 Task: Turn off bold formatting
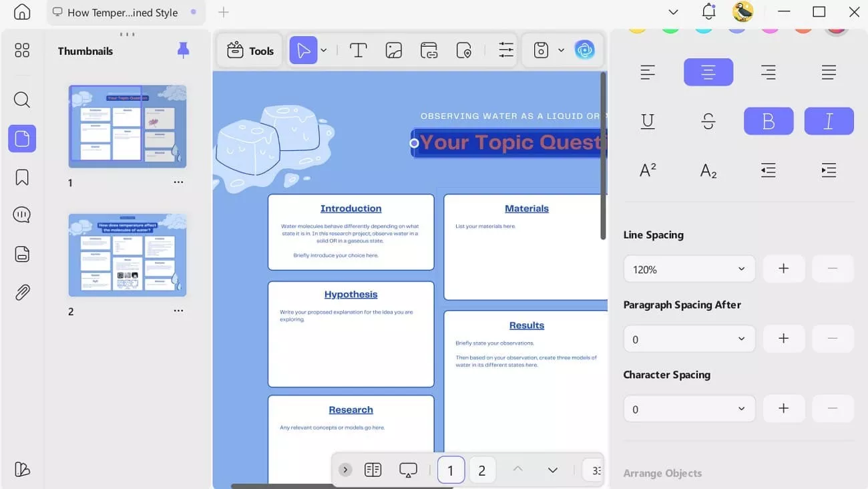(x=769, y=122)
